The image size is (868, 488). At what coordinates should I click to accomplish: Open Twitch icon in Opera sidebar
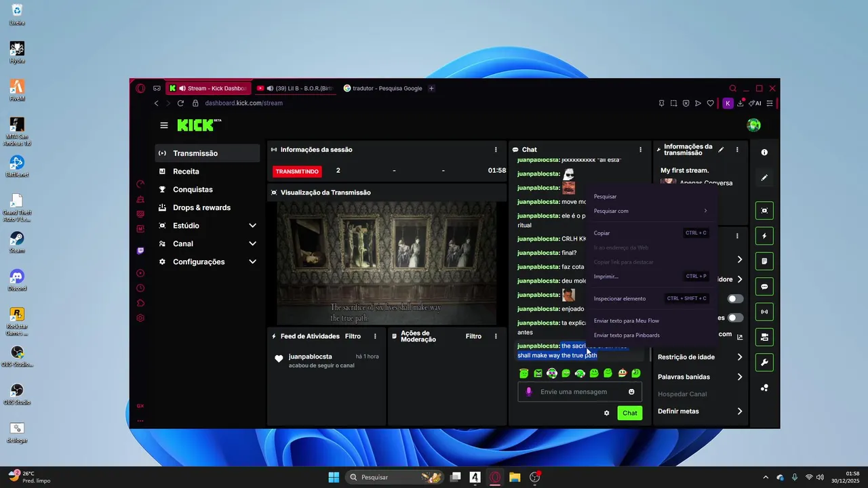pos(140,251)
